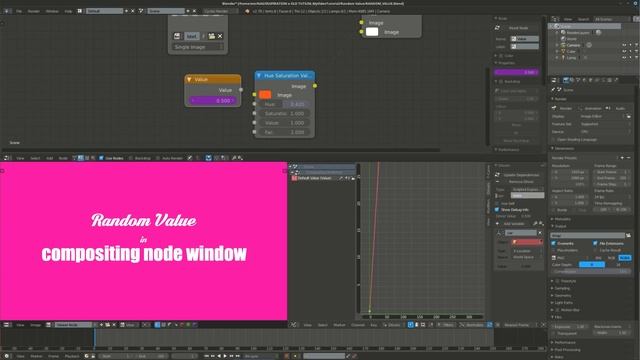Toggle the blue snap icon in node editor header
640x360 pixels.
coord(209,158)
